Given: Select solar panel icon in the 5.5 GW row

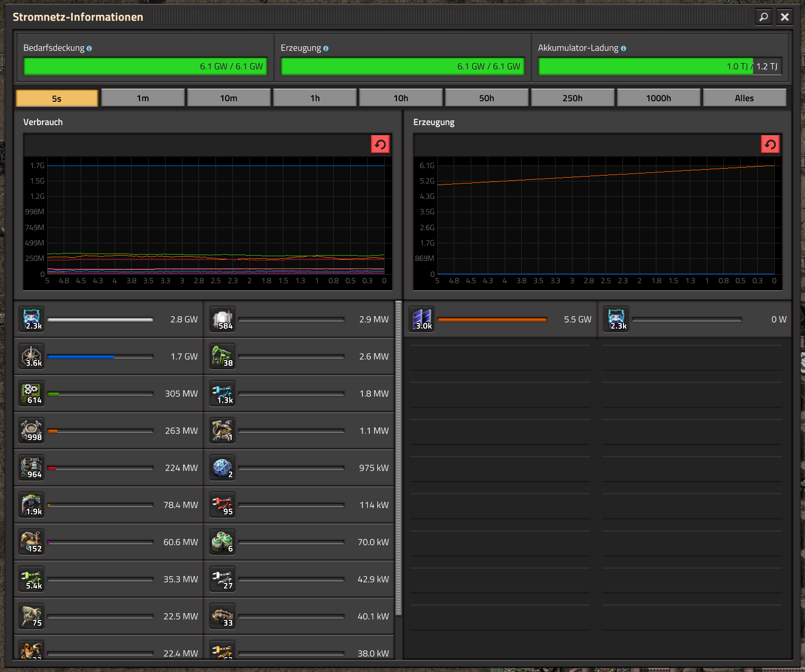Looking at the screenshot, I should tap(422, 319).
